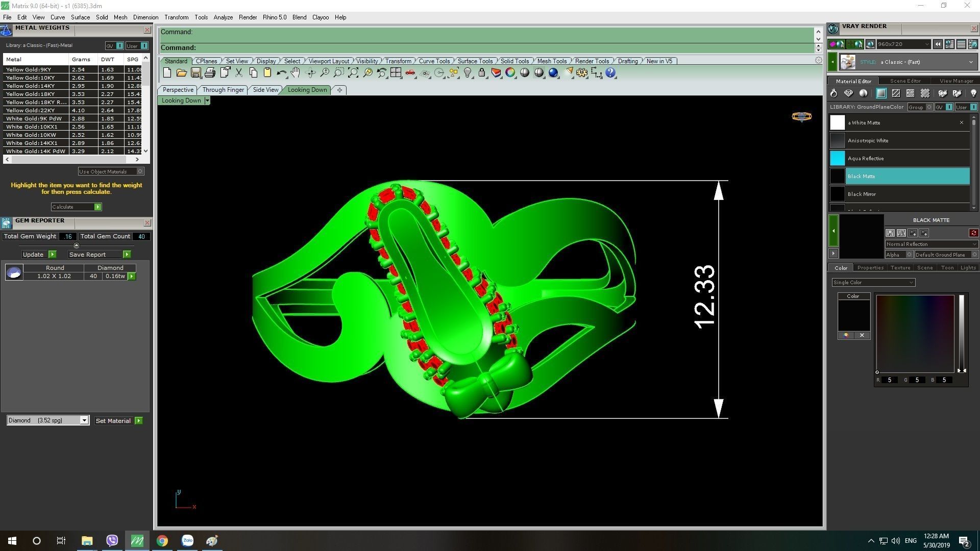
Task: Open the Single Color type dropdown
Action: pos(911,283)
